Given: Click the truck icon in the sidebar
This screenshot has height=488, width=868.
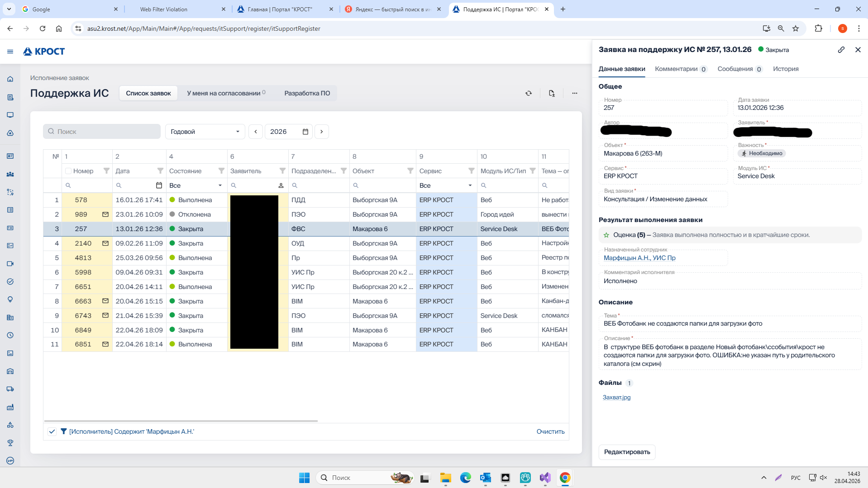Looking at the screenshot, I should [10, 389].
